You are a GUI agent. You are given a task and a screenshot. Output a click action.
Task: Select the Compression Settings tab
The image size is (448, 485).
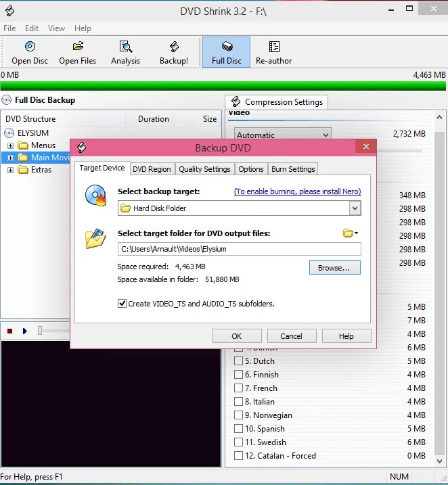(x=277, y=102)
